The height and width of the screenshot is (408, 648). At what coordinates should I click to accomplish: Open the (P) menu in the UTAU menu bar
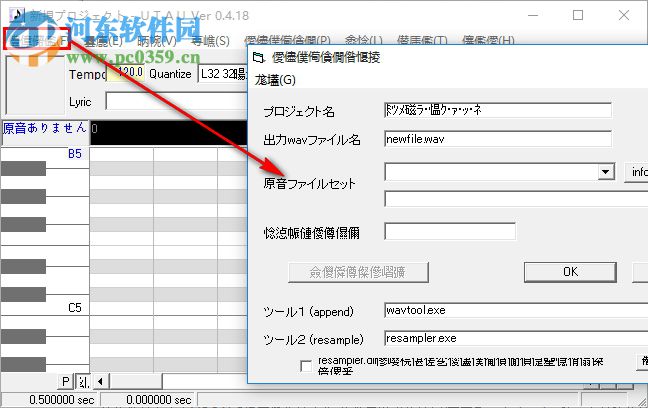click(x=287, y=41)
